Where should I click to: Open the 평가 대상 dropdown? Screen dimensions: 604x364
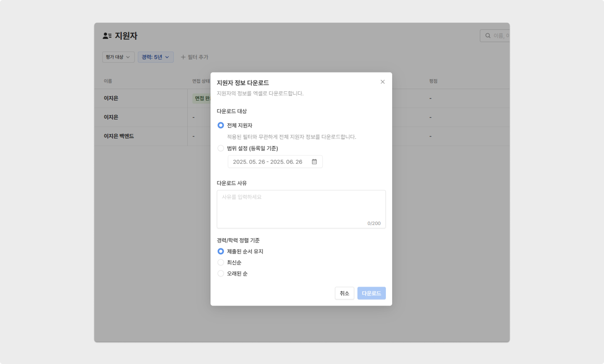pyautogui.click(x=118, y=57)
